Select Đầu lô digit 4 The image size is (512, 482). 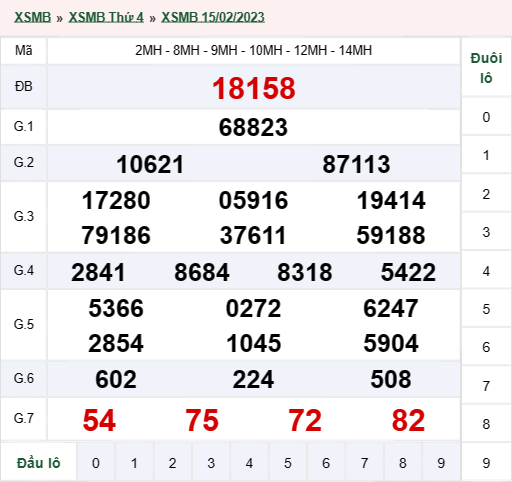click(x=249, y=463)
